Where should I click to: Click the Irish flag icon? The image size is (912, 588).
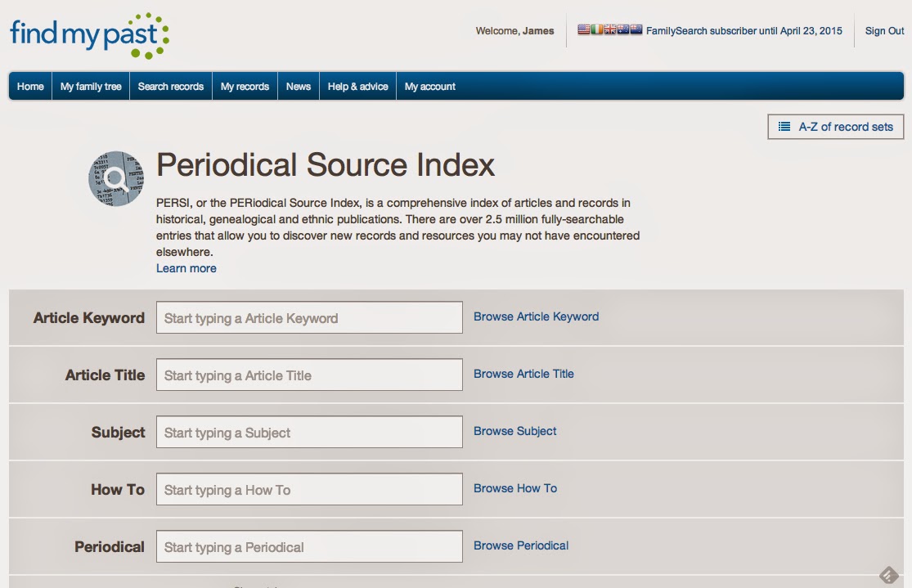pyautogui.click(x=597, y=29)
